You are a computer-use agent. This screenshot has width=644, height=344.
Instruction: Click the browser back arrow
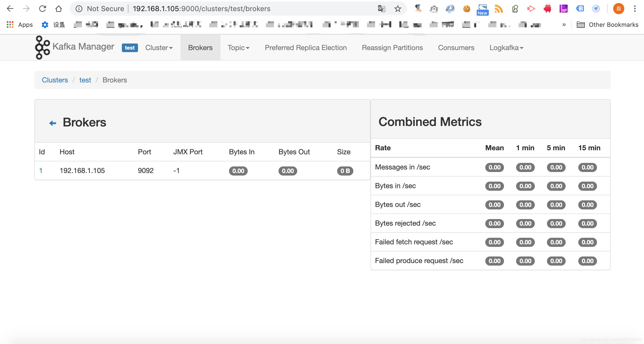10,9
